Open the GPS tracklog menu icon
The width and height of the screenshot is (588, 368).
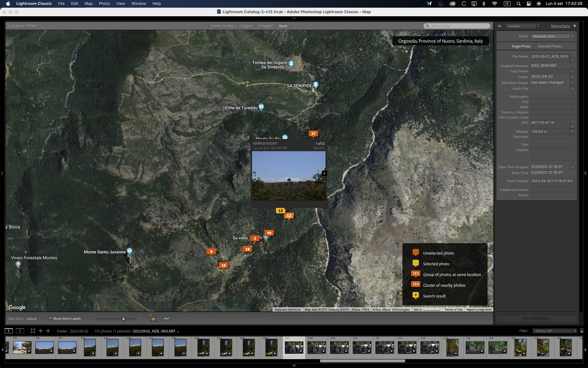[167, 319]
